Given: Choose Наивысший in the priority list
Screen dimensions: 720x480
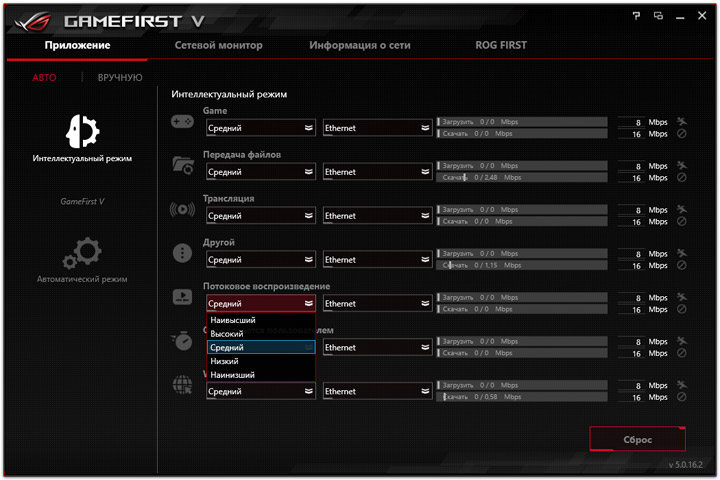Looking at the screenshot, I should (x=260, y=320).
